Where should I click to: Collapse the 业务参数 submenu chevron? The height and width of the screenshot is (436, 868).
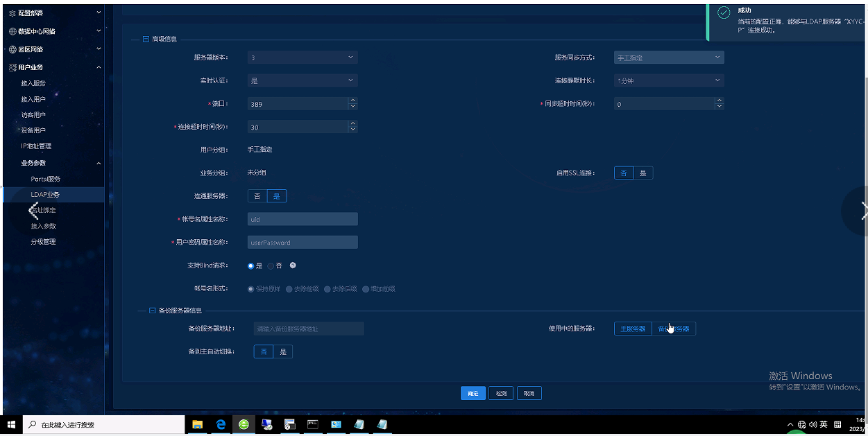point(99,163)
